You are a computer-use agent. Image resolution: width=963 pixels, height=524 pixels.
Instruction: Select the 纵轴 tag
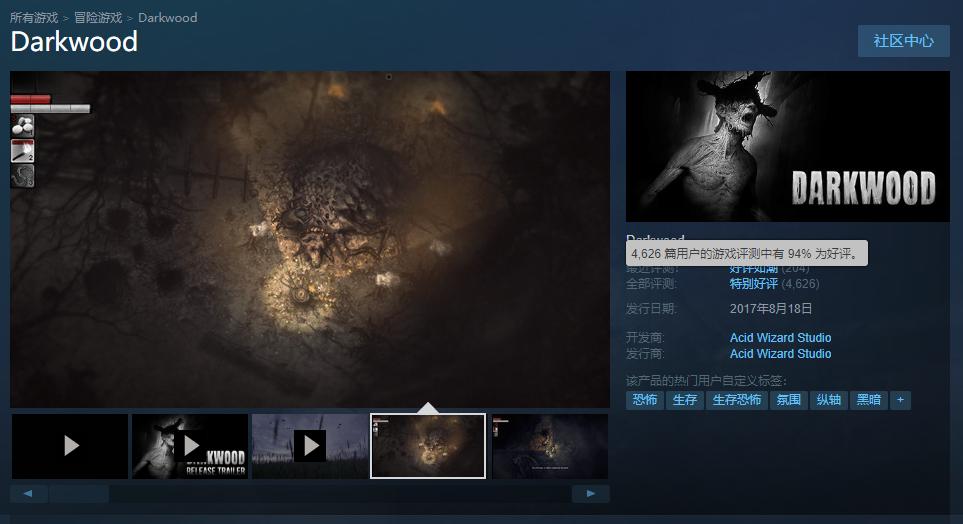coord(828,400)
